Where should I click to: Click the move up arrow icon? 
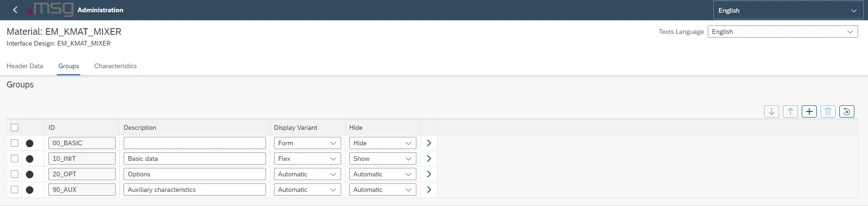pyautogui.click(x=790, y=111)
